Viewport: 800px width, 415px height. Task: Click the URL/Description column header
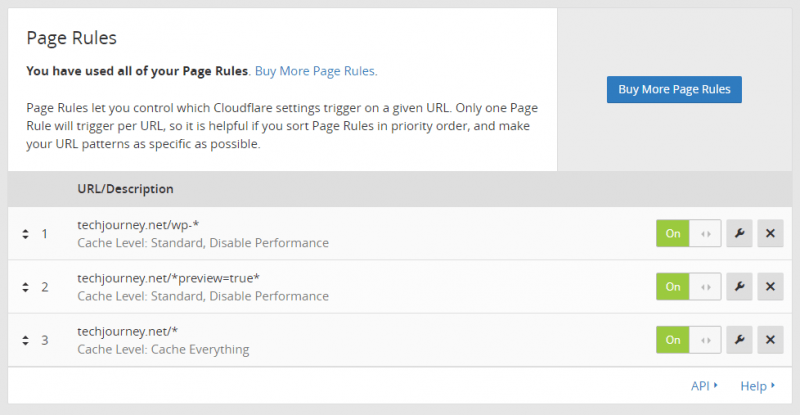pos(126,189)
